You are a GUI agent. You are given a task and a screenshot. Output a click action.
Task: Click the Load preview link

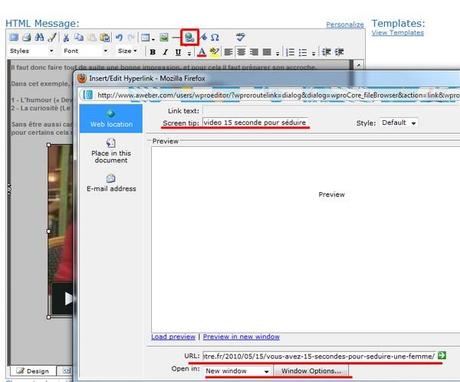(173, 337)
